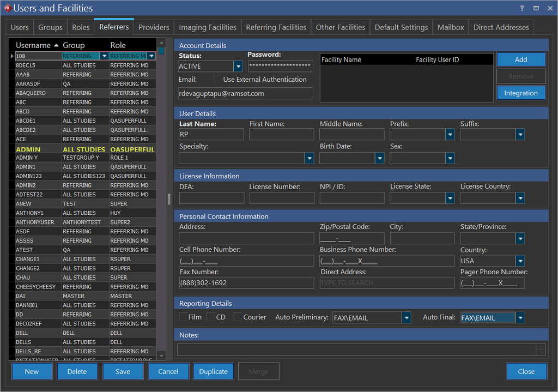Click the Username sort arrow

(x=56, y=45)
